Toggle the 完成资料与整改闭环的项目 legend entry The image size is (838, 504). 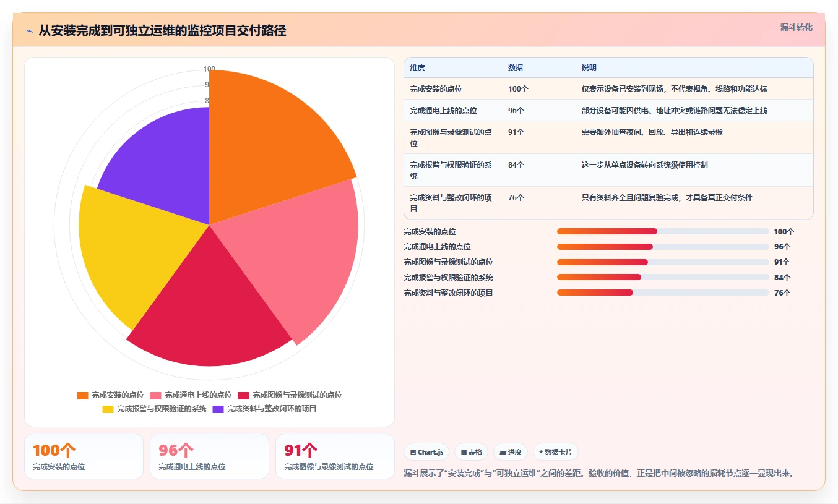pyautogui.click(x=264, y=409)
